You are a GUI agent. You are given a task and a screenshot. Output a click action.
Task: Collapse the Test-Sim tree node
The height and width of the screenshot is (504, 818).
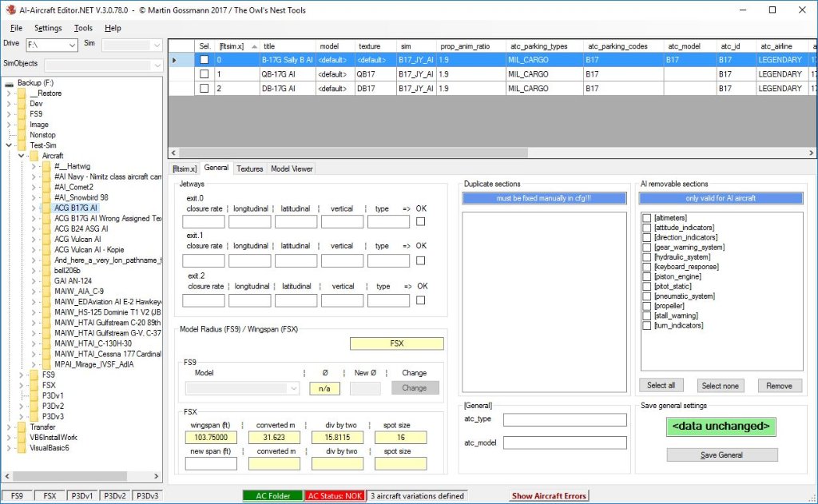tap(9, 145)
